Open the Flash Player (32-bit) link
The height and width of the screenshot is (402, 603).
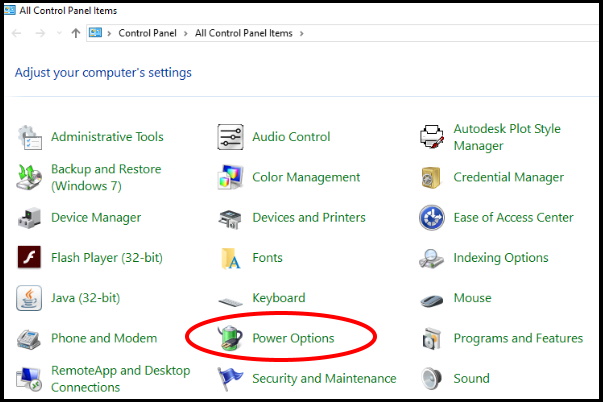107,258
